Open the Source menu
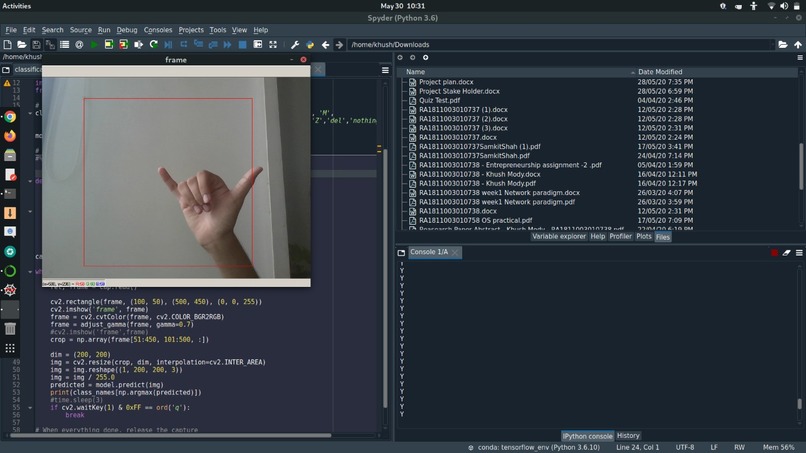Viewport: 806px width, 453px height. tap(81, 30)
